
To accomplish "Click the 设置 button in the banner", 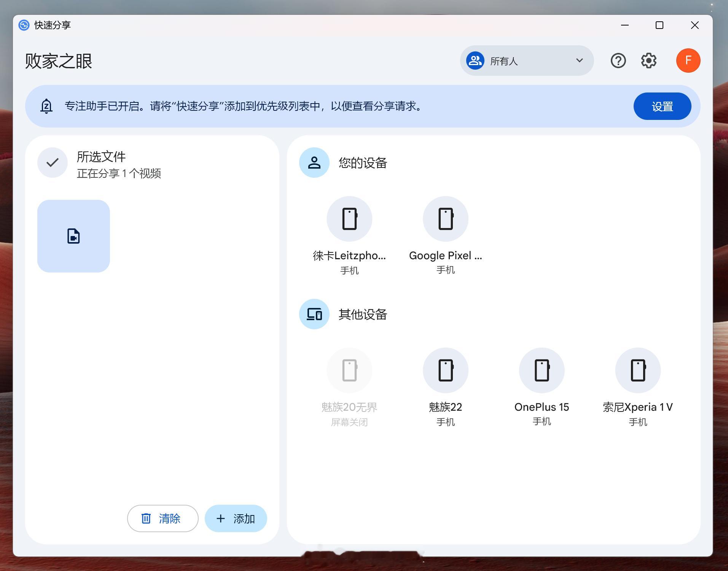I will pyautogui.click(x=662, y=106).
